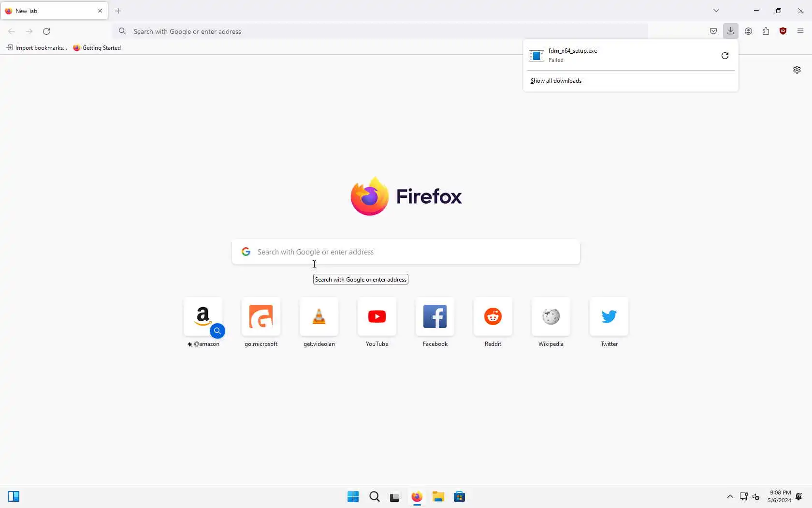The width and height of the screenshot is (812, 508).
Task: Open the widgets icon at taskbar left
Action: (14, 497)
